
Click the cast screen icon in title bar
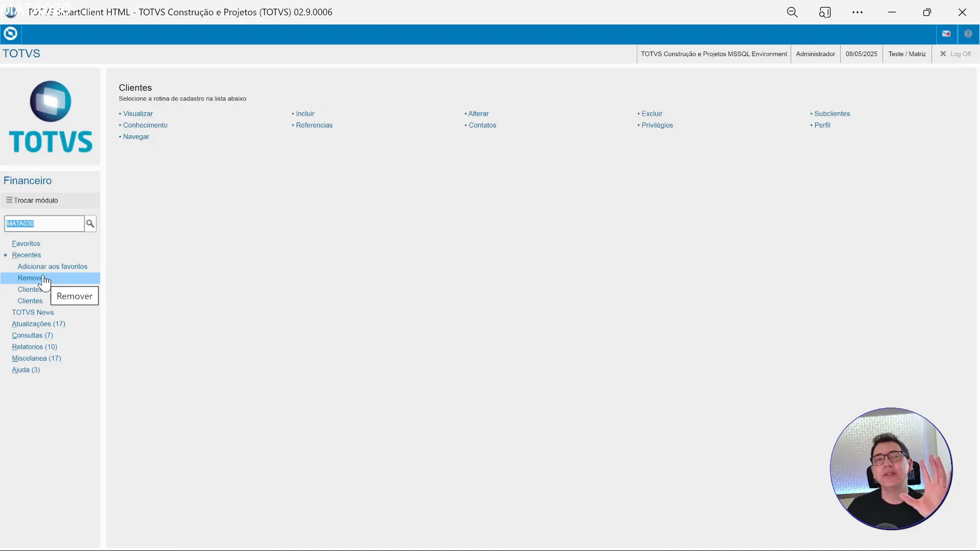(x=825, y=12)
